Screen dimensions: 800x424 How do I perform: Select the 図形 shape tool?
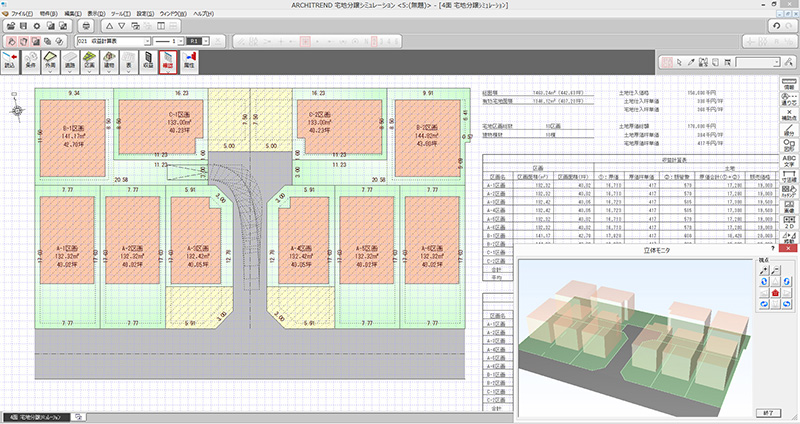(789, 145)
